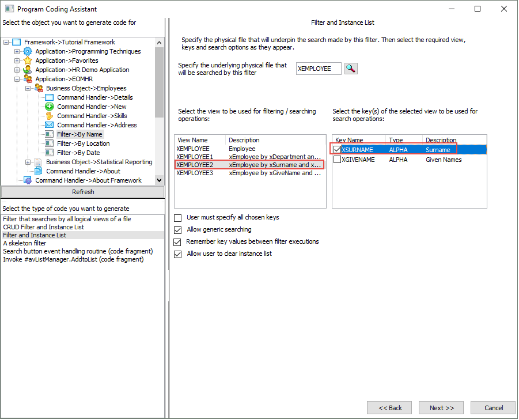Click the tree scrollbar down arrow

coord(159,180)
